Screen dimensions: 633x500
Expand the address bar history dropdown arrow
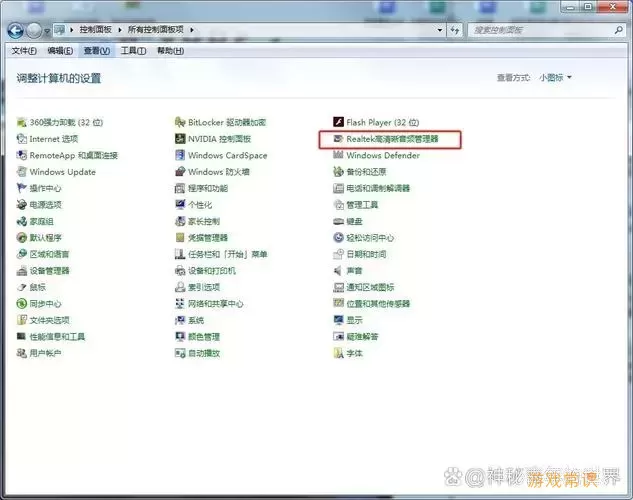[x=440, y=30]
